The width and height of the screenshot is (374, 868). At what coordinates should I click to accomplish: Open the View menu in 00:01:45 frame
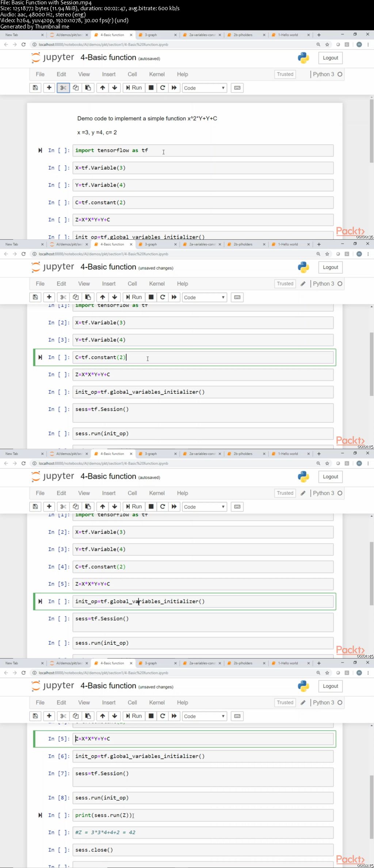(x=84, y=493)
